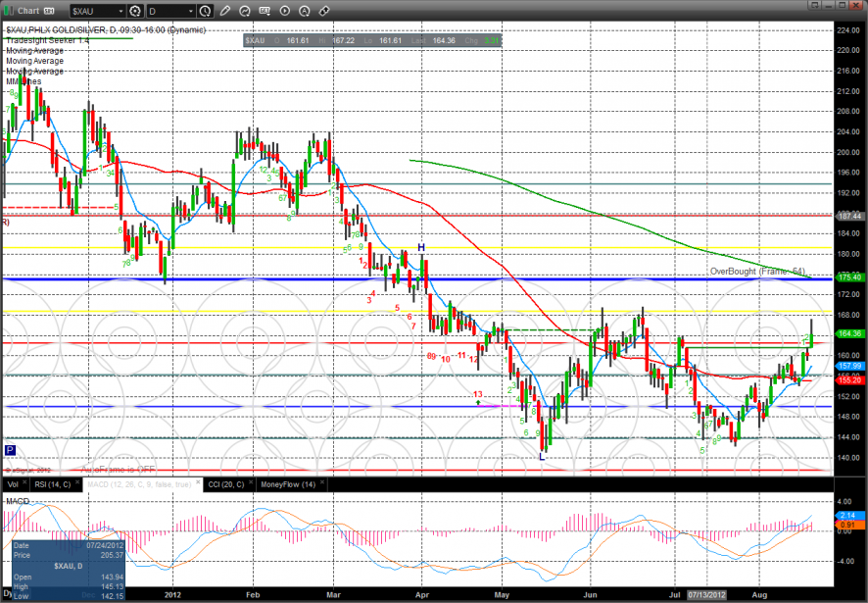
Task: Click the 187.44 price axis label
Action: point(849,216)
